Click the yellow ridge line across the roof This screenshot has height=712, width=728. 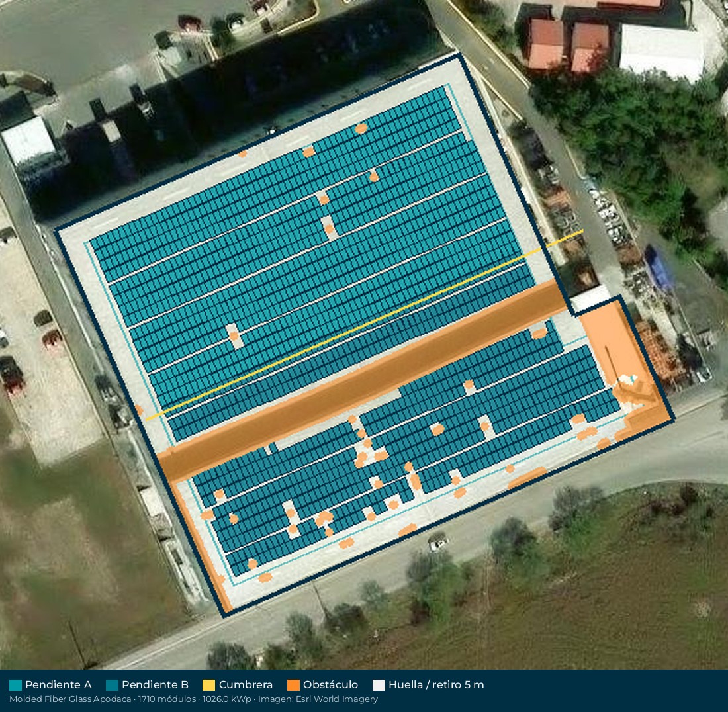365,326
